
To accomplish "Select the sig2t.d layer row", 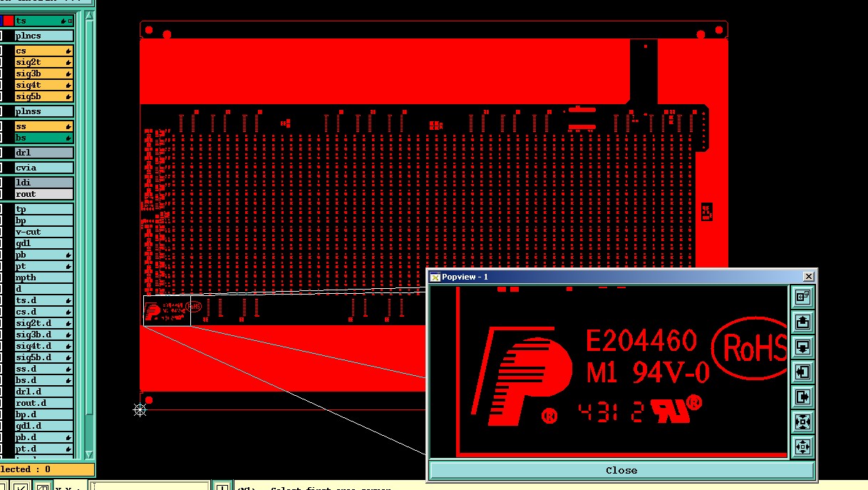I will tap(44, 323).
